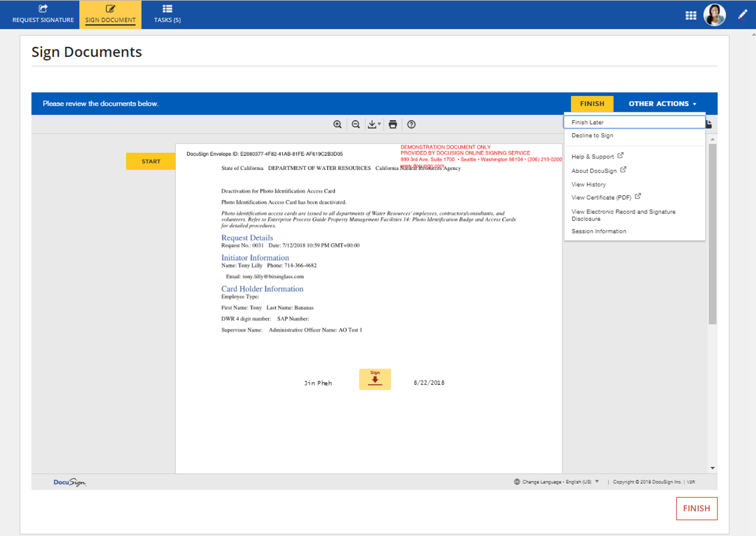The image size is (756, 536).
Task: Open the Tasks (5) tab
Action: (x=167, y=15)
